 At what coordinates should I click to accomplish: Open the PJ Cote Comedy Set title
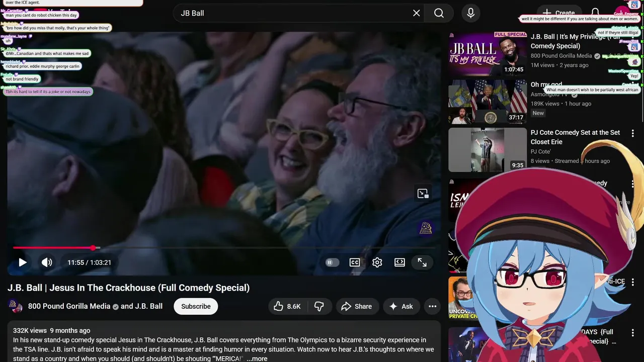click(575, 137)
